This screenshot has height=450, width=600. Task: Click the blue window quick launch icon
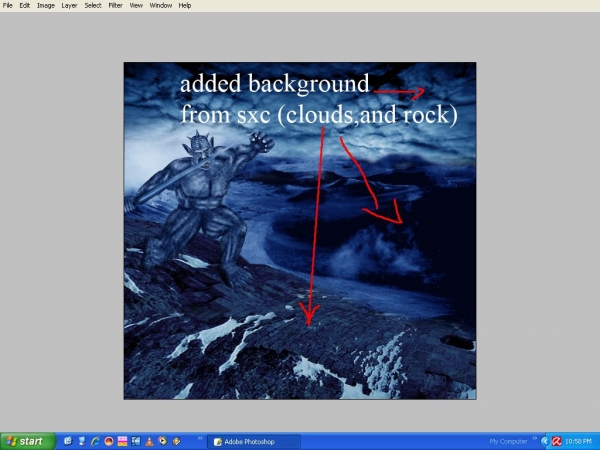coord(135,441)
